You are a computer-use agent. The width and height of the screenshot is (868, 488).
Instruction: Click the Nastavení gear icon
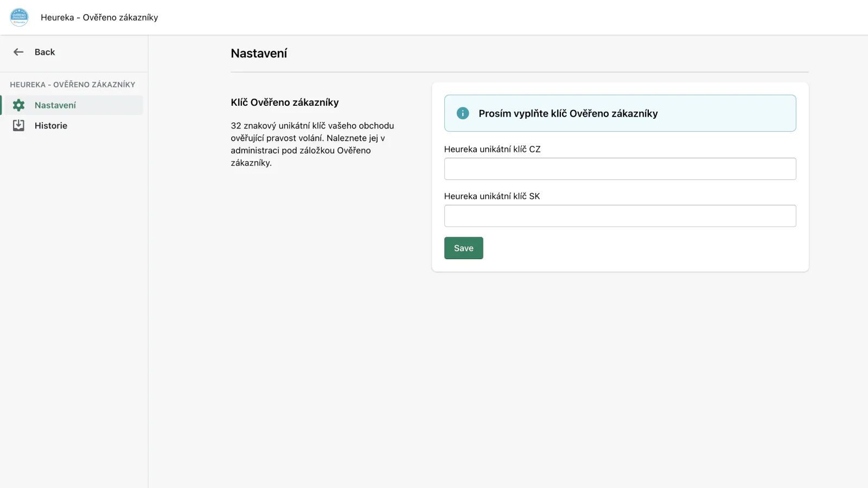coord(18,105)
